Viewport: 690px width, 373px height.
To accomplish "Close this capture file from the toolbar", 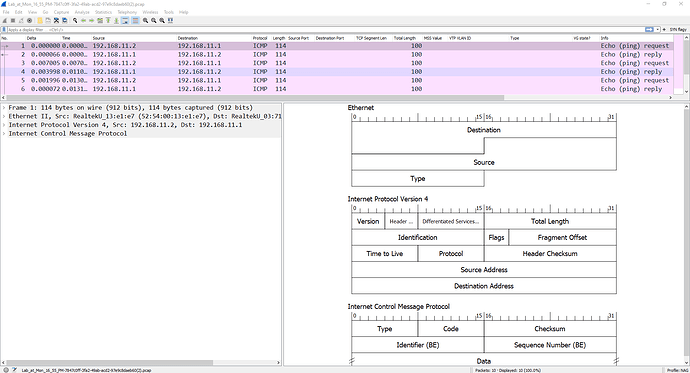I will pyautogui.click(x=56, y=20).
